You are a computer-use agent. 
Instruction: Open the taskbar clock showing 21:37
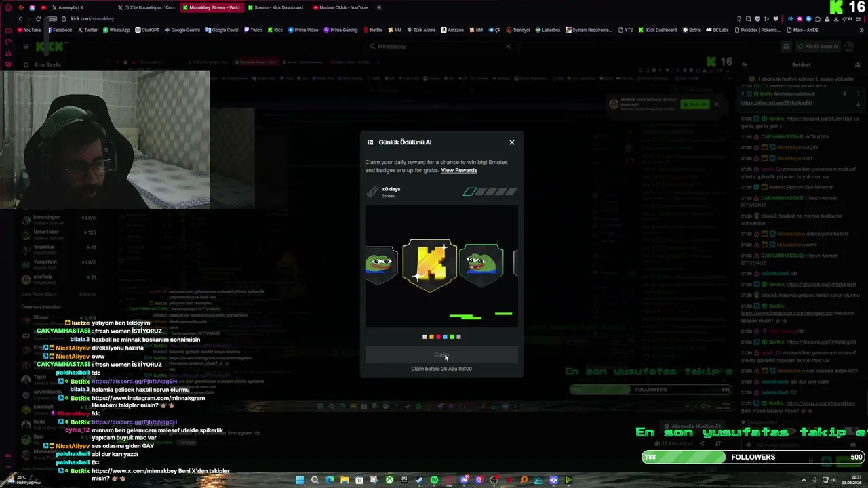pos(852,480)
